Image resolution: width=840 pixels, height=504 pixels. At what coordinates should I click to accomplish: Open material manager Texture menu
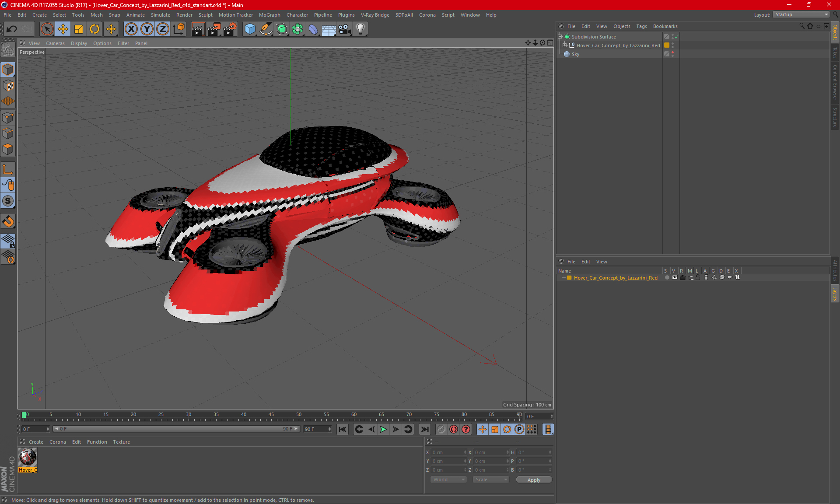(121, 442)
